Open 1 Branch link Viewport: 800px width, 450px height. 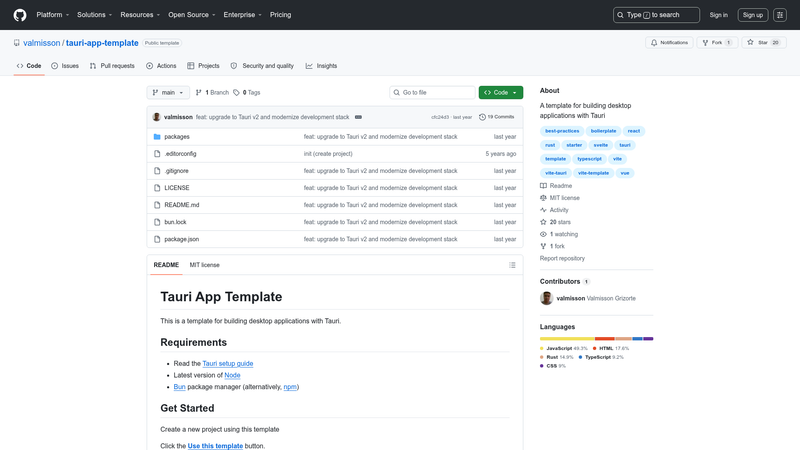pyautogui.click(x=212, y=92)
